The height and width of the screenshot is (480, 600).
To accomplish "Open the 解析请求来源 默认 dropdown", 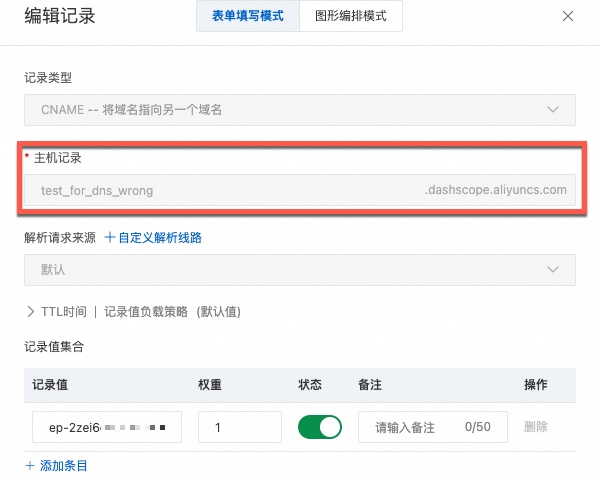I will click(300, 270).
